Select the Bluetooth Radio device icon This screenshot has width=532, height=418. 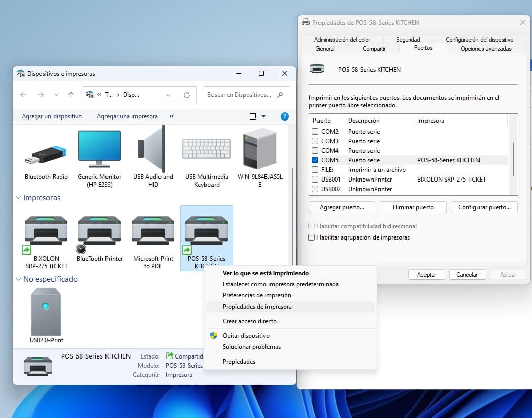click(x=46, y=155)
